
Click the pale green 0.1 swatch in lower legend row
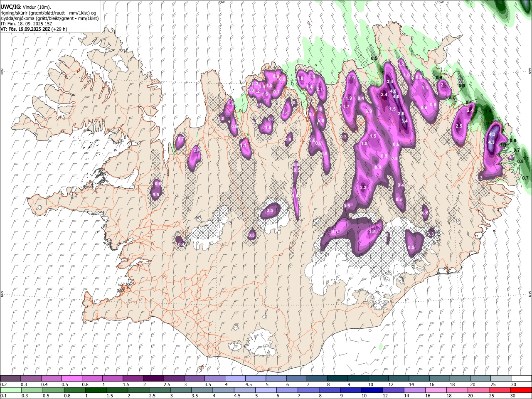point(10,390)
